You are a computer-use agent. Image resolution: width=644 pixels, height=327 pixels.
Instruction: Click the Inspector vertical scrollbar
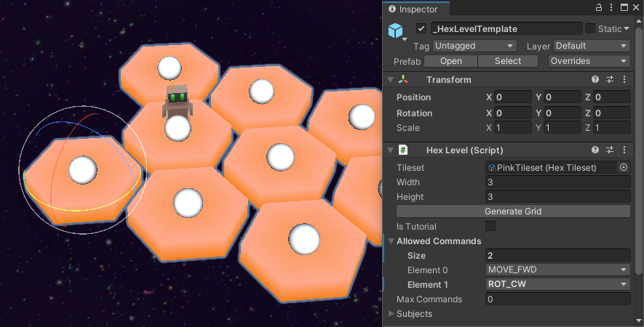click(639, 152)
